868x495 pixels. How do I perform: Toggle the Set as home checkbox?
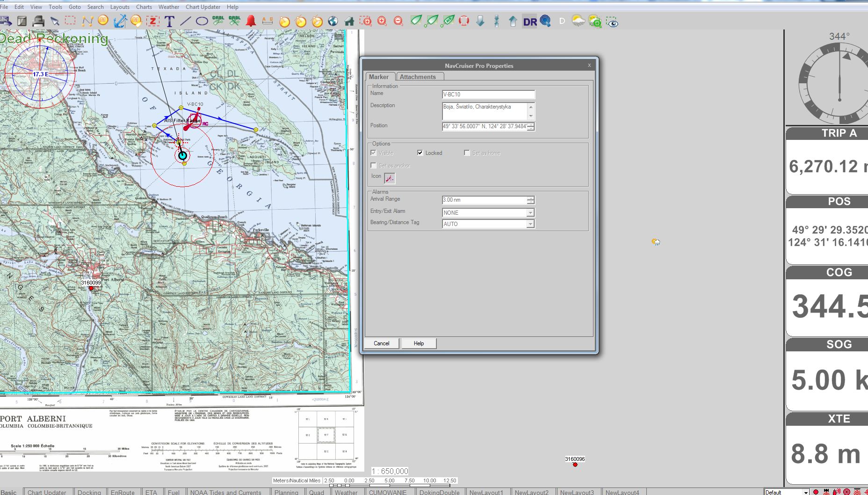[x=467, y=153]
